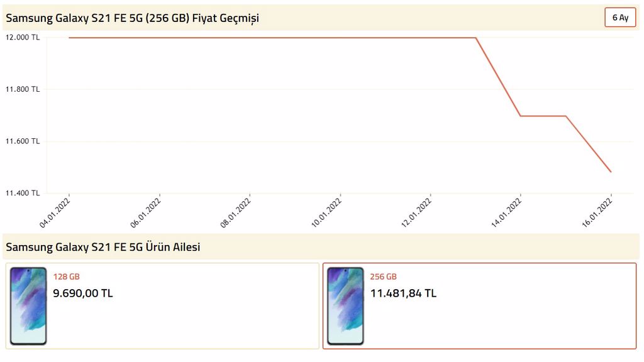Select the 08.01.2022 date tick
644x362 pixels.
(x=235, y=212)
